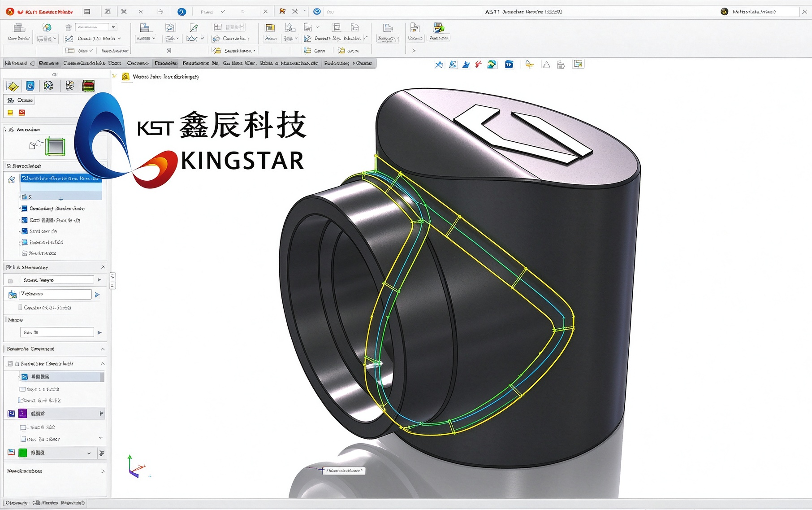Screen dimensions: 812x510
Task: Click the red lightning-bolt view toolbar icon
Action: coord(479,65)
